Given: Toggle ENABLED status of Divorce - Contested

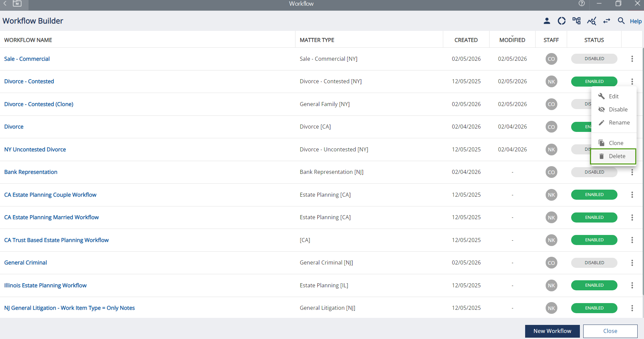Looking at the screenshot, I should tap(594, 82).
